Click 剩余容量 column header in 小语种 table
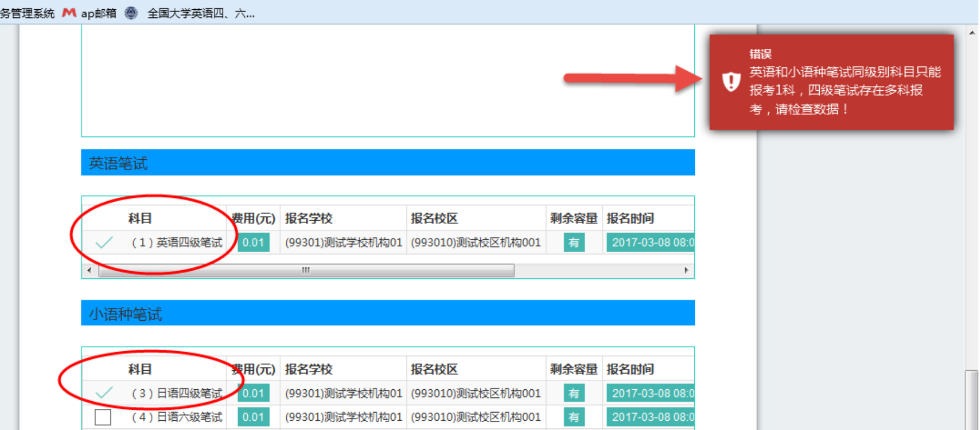Viewport: 980px width, 430px height. (x=574, y=369)
